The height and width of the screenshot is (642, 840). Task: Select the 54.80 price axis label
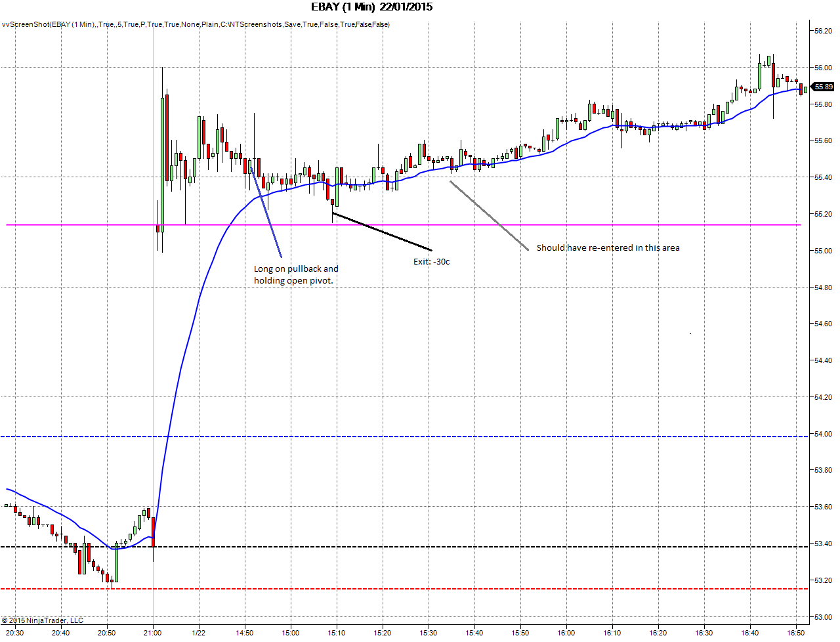click(x=823, y=288)
